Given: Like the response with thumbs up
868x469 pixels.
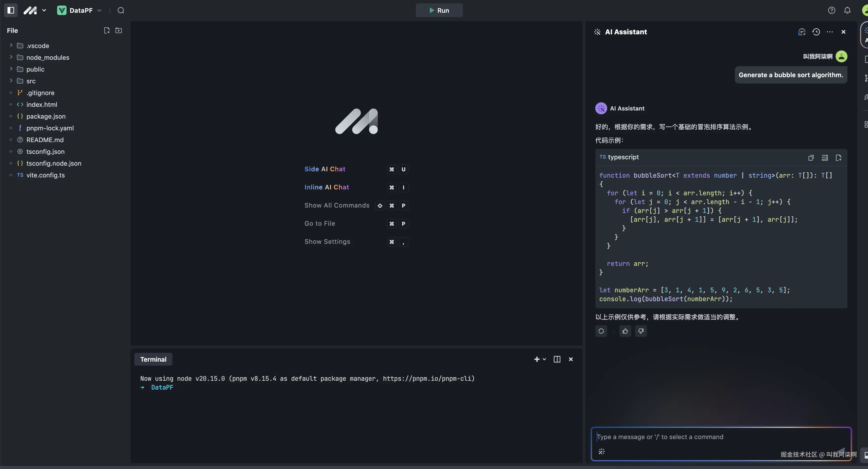Looking at the screenshot, I should [625, 331].
